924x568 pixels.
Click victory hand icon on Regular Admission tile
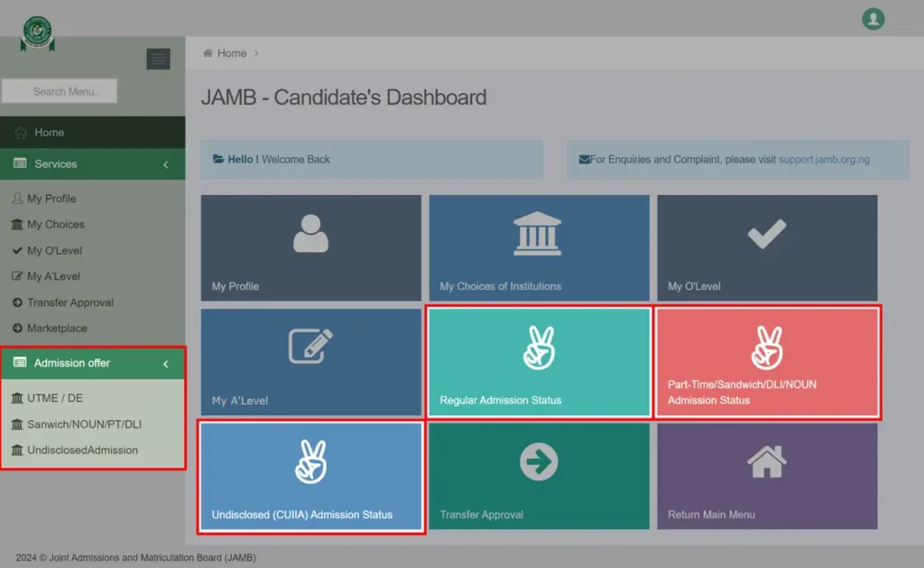(x=539, y=348)
